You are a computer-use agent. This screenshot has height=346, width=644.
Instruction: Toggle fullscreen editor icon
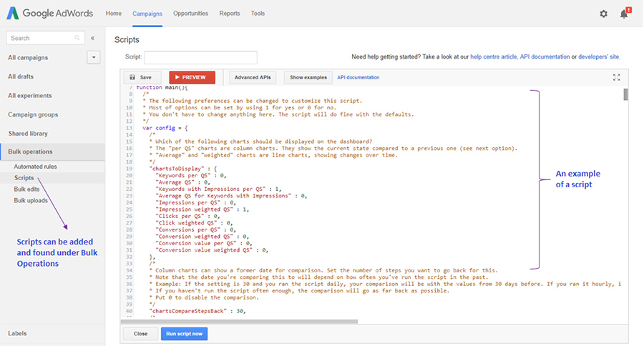tap(616, 77)
